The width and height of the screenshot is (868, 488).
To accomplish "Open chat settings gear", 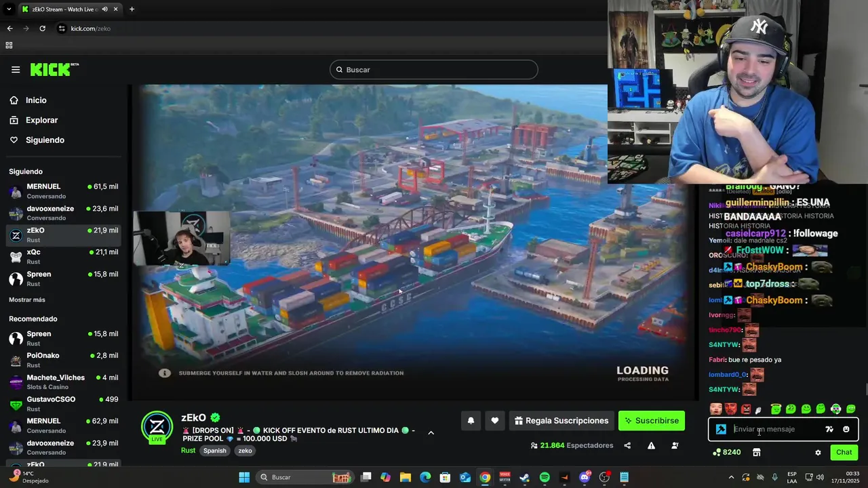I will point(818,453).
